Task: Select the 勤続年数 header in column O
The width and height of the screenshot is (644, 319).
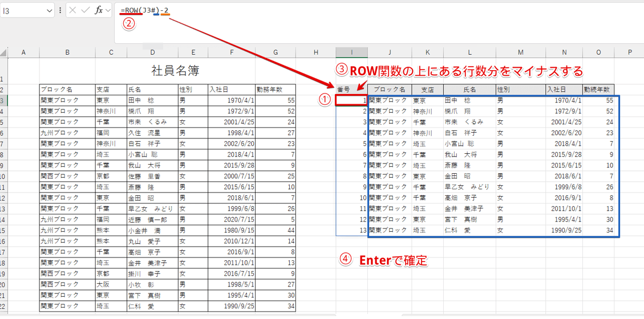Action: point(598,89)
